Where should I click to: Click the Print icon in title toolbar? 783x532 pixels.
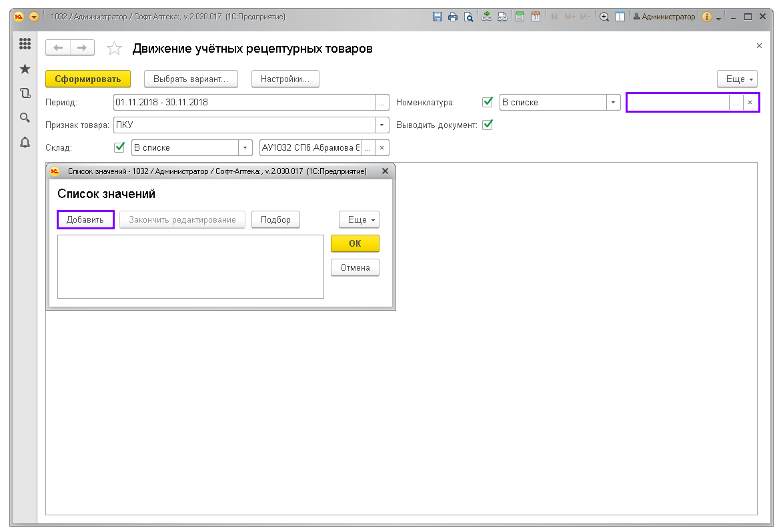[x=453, y=17]
